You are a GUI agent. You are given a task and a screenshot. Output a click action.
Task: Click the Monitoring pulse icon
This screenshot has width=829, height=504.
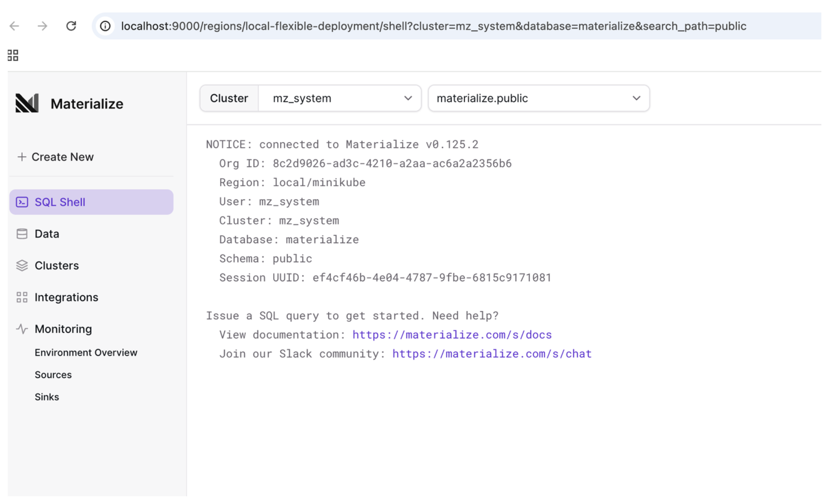(22, 329)
